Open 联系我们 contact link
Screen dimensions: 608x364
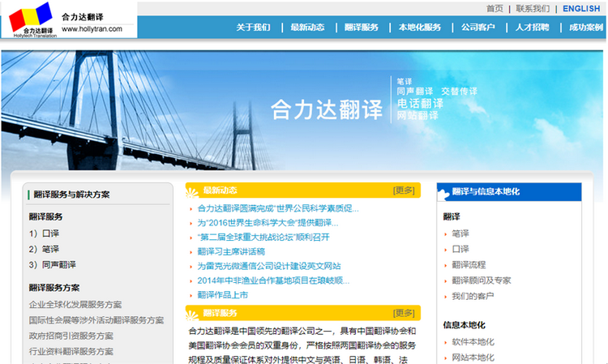click(x=533, y=9)
